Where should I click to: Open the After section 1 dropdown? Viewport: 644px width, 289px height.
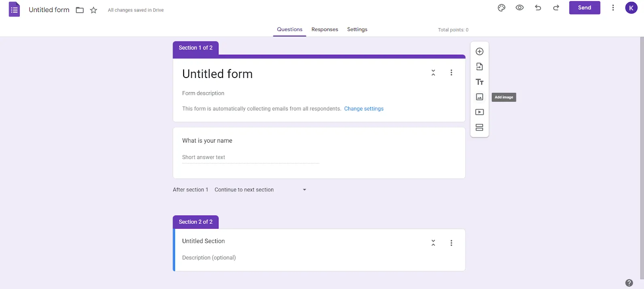260,190
